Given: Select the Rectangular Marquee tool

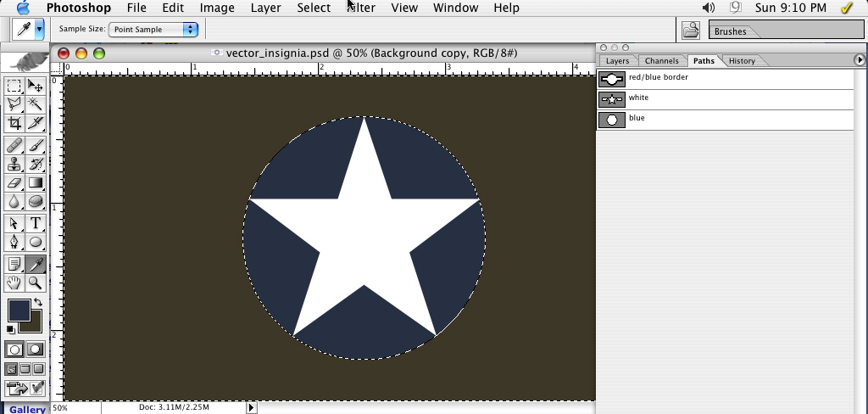Looking at the screenshot, I should pos(14,86).
